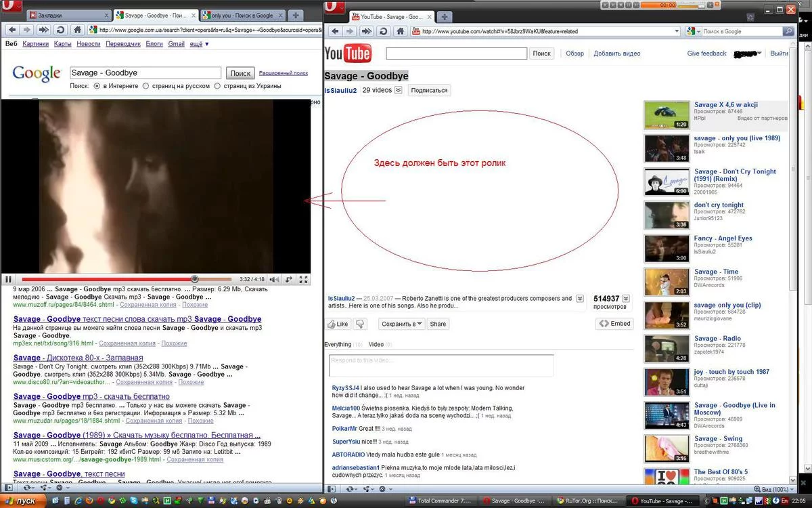
Task: Close the 'Закладки' tab
Action: point(106,15)
